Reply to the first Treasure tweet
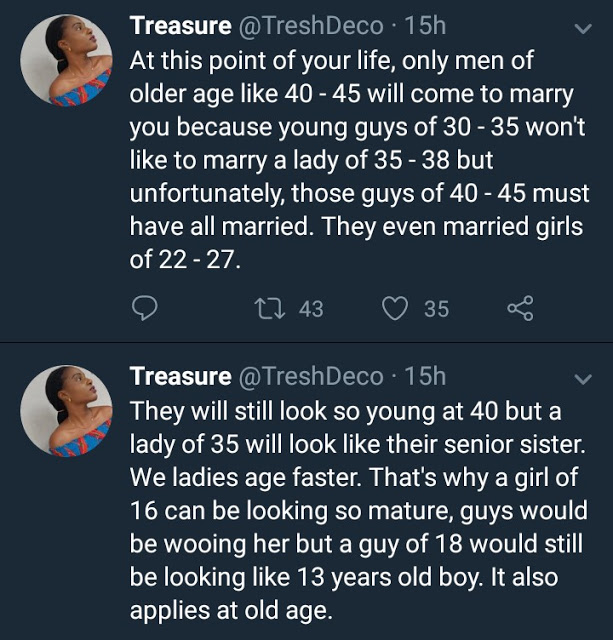 [146, 308]
